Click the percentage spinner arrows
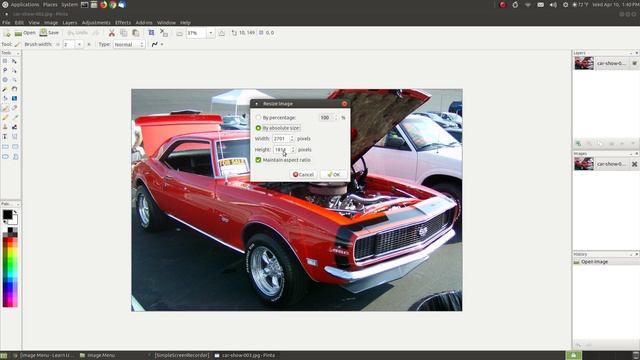 [336, 118]
